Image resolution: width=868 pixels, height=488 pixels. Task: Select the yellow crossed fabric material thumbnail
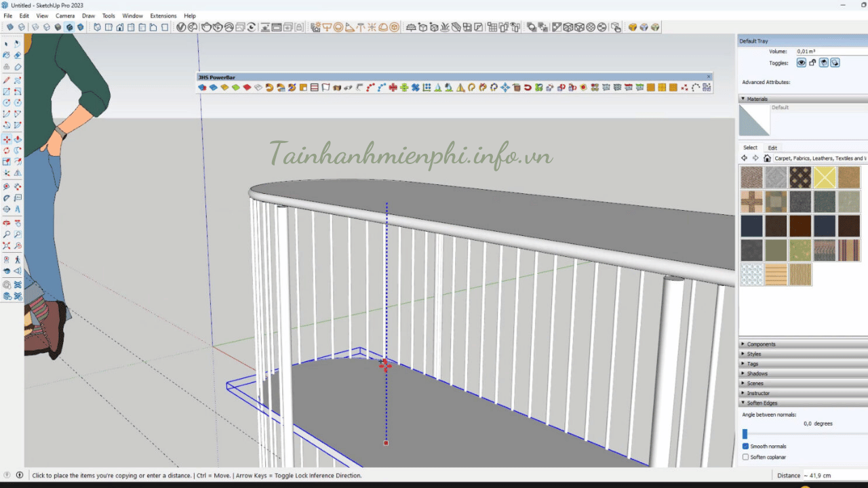point(825,178)
